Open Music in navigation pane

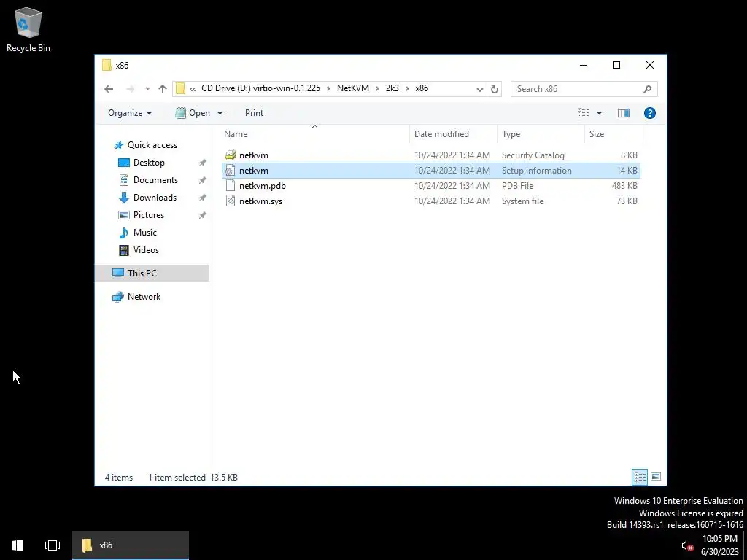click(145, 233)
